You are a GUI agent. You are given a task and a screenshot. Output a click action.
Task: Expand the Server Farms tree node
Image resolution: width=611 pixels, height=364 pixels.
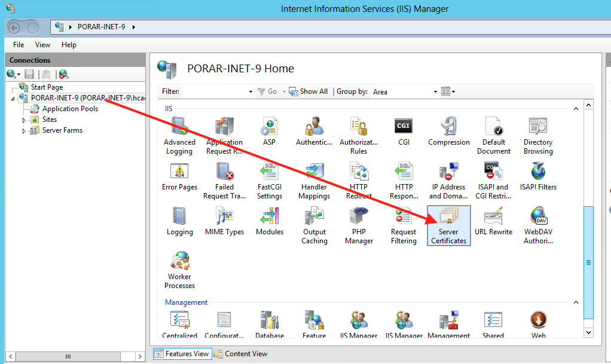tap(25, 131)
